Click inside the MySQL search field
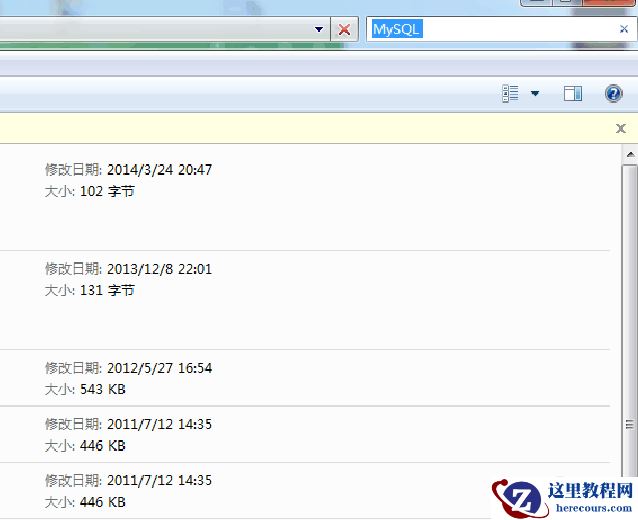 501,29
